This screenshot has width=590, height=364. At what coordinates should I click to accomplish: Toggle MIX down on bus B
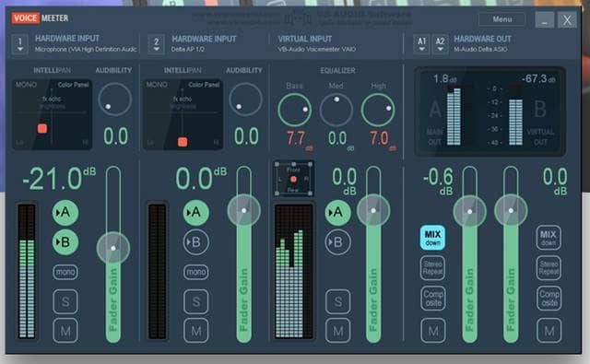549,238
